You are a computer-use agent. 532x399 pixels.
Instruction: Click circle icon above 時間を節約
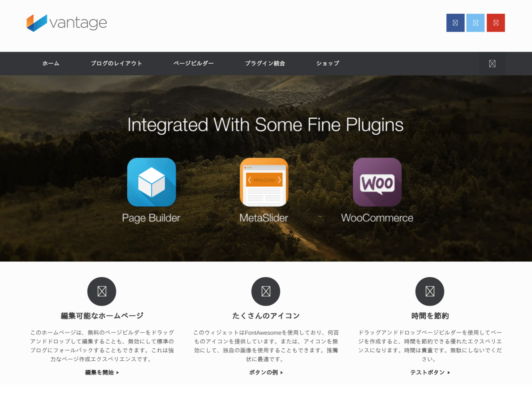(x=430, y=291)
